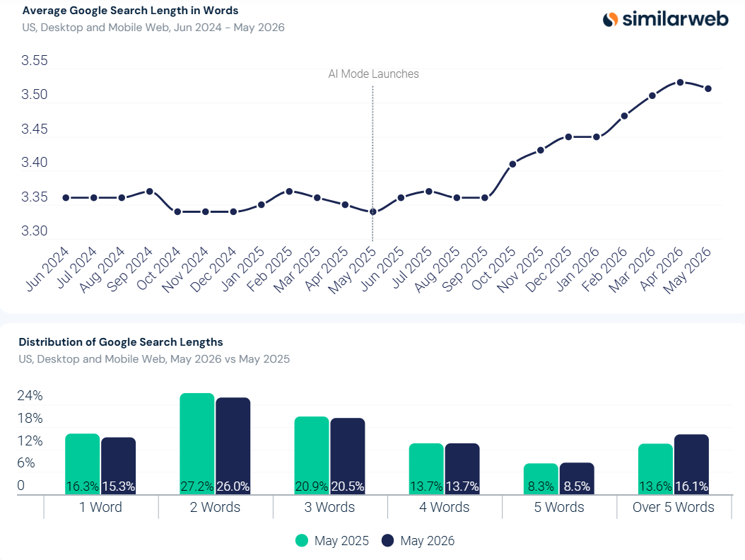Select the green 16.3% 1 Word bar

pyautogui.click(x=83, y=464)
